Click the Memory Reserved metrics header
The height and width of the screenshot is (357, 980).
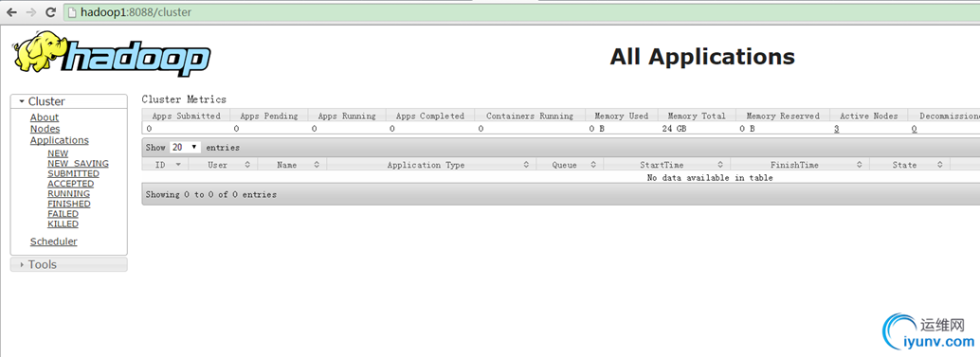[783, 116]
